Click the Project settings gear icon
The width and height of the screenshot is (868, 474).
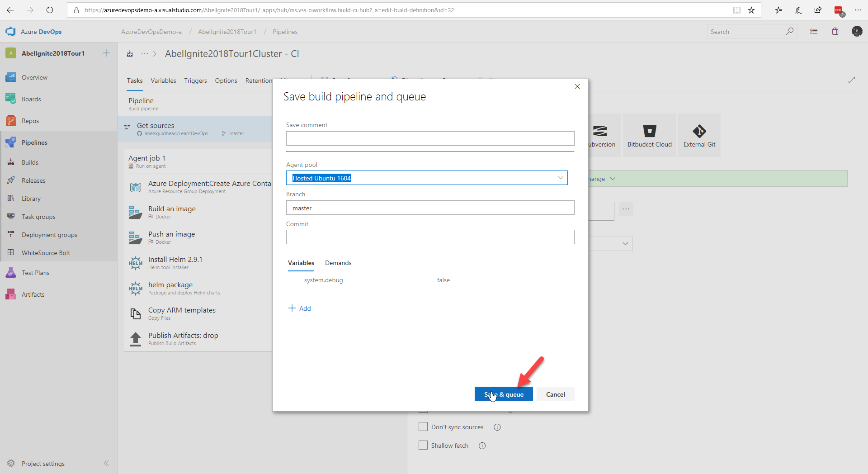11,464
